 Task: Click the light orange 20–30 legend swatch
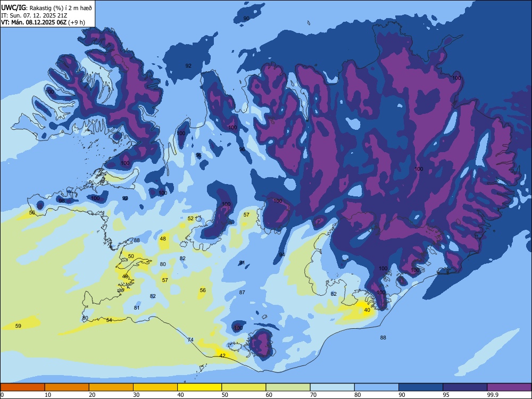(111, 387)
